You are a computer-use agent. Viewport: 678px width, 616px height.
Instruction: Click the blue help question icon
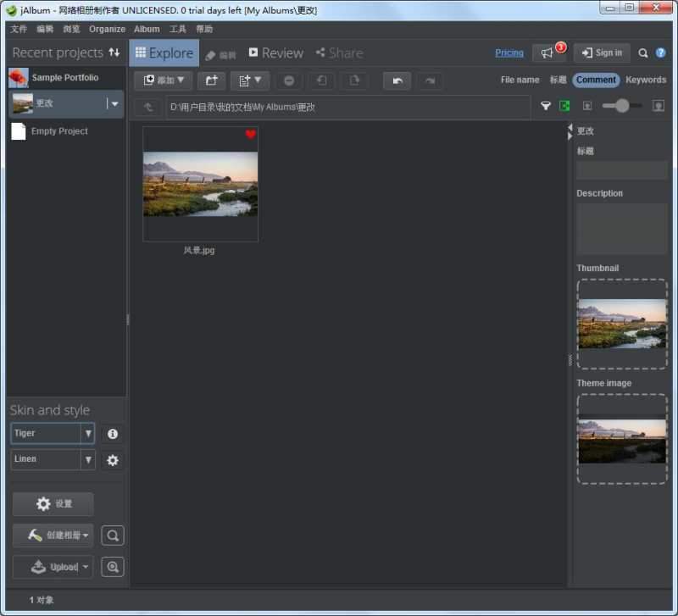660,53
